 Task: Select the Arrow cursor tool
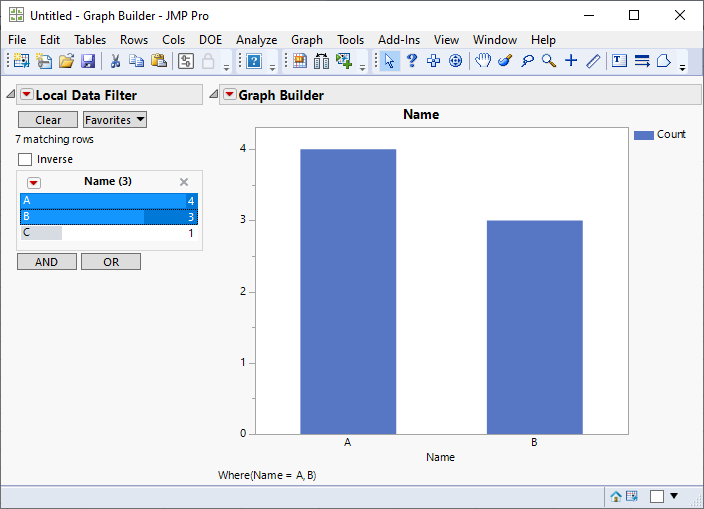click(389, 61)
